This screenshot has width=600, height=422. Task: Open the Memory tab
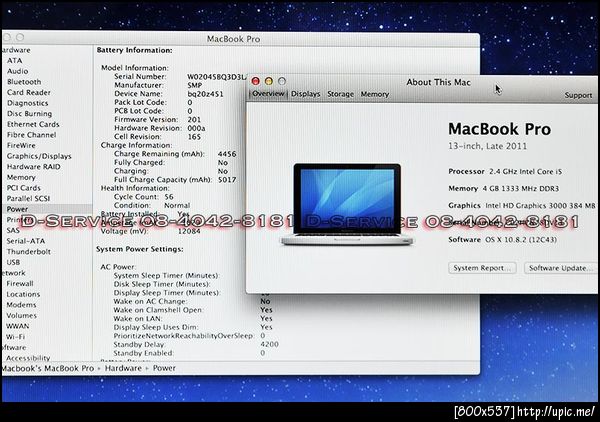[375, 94]
